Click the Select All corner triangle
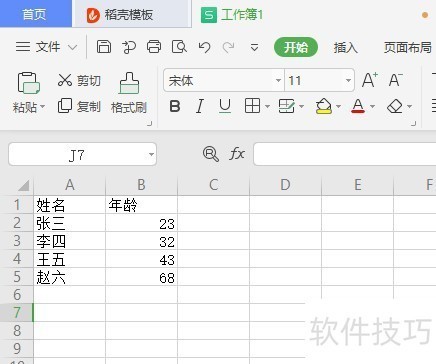 coord(23,185)
